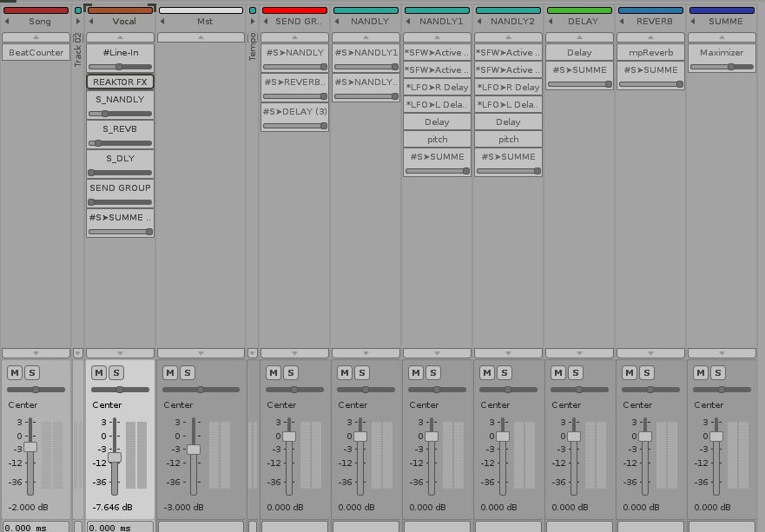The image size is (765, 532).
Task: Click the REVERB track name
Action: click(x=654, y=22)
